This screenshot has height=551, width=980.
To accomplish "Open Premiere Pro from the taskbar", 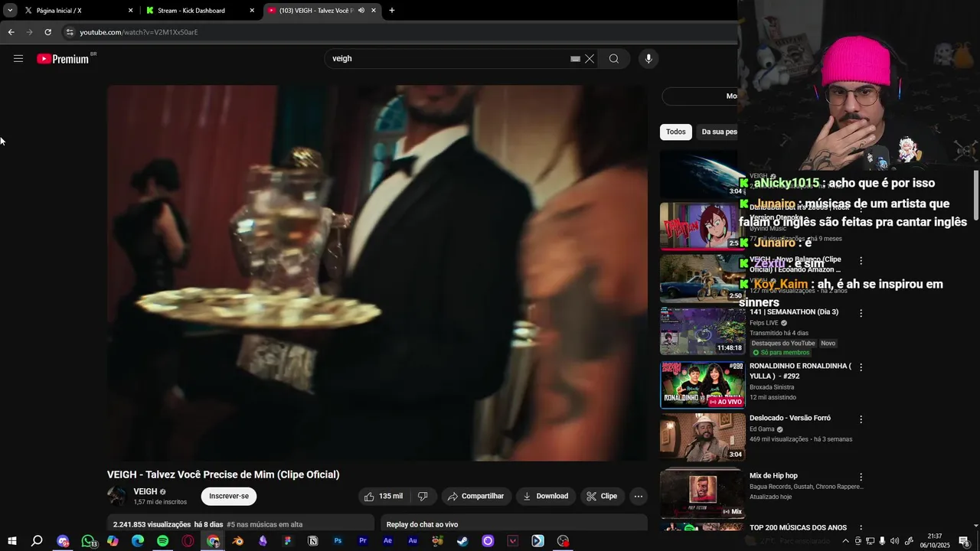I will click(363, 541).
